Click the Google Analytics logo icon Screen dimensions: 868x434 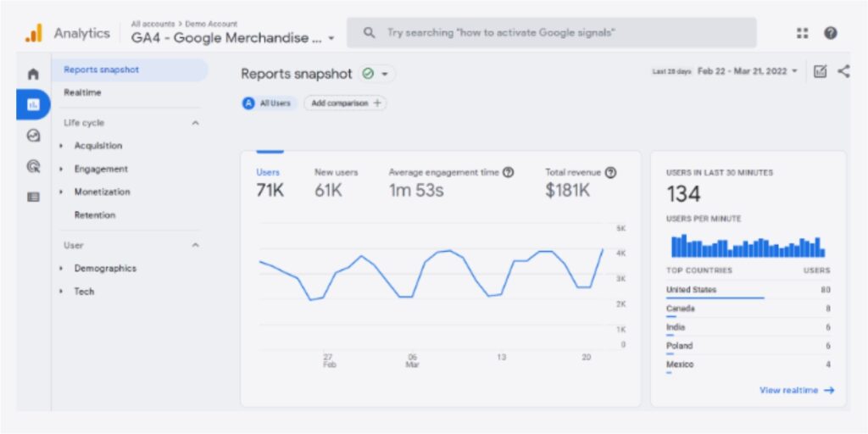coord(34,33)
